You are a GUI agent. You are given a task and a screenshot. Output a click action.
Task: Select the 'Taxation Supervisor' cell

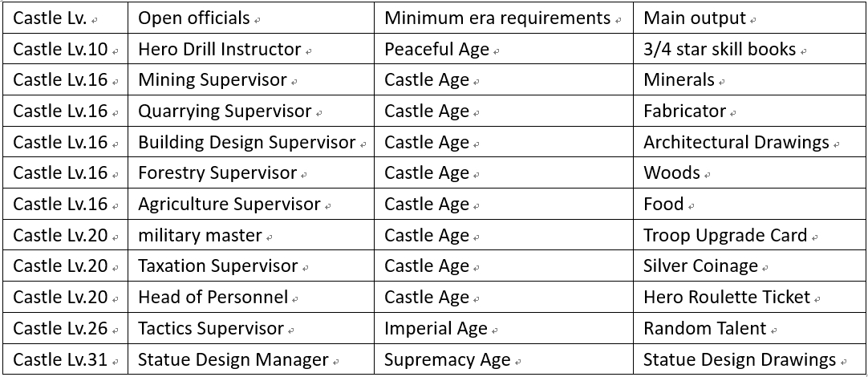pyautogui.click(x=218, y=266)
